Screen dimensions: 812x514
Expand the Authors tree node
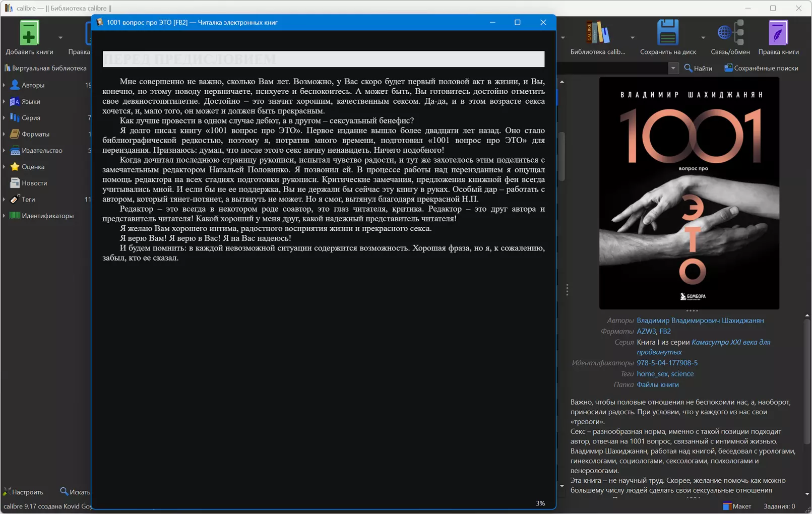coord(4,85)
